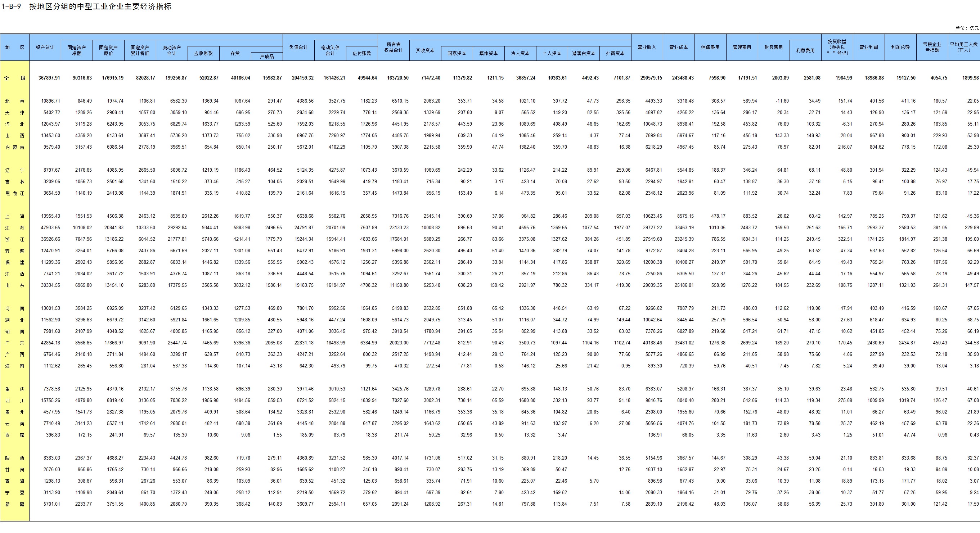980x533 pixels.
Task: Click the 广东 row label
Action: point(15,343)
